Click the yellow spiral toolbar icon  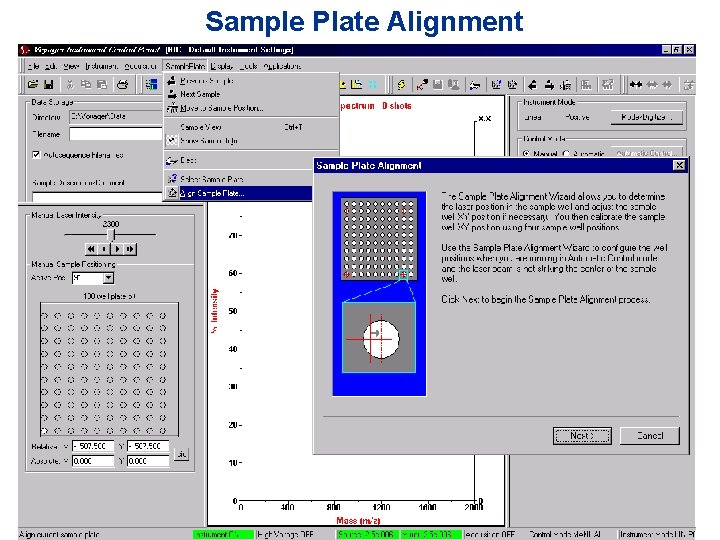point(401,84)
